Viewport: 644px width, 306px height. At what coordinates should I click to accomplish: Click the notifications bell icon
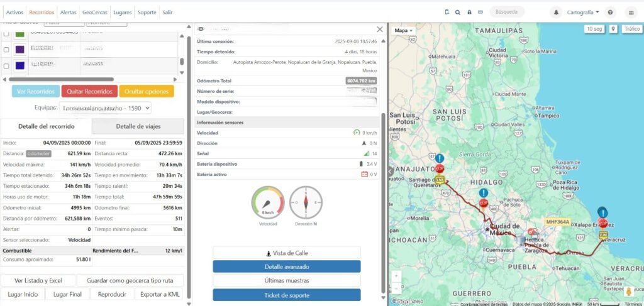pos(556,12)
